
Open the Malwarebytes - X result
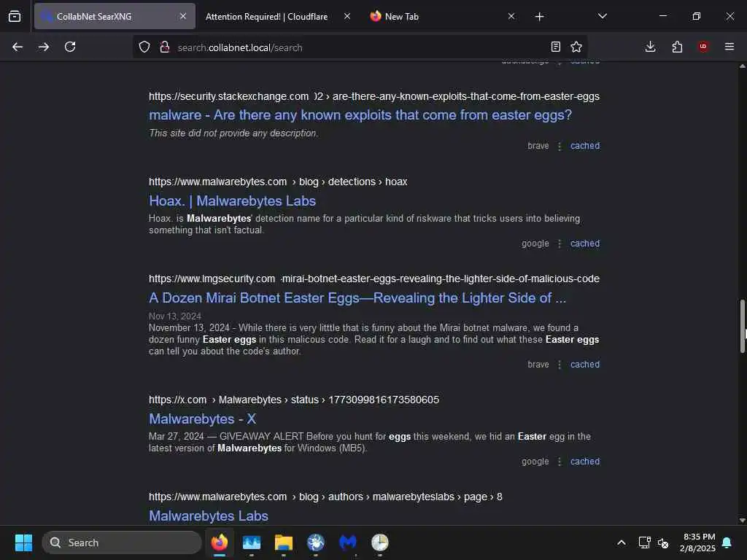point(203,419)
